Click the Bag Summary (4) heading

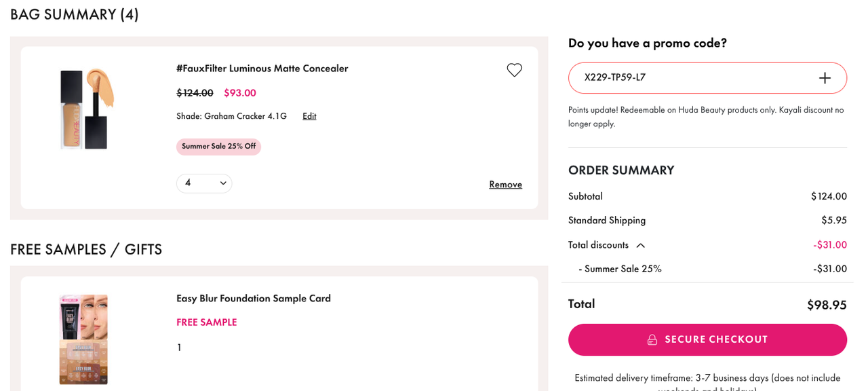pyautogui.click(x=75, y=14)
